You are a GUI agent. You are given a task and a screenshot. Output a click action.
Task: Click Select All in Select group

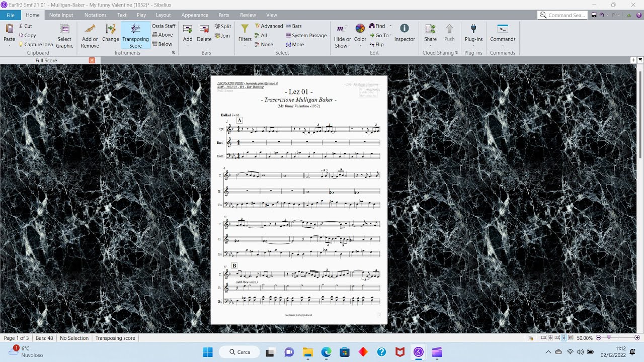(261, 35)
